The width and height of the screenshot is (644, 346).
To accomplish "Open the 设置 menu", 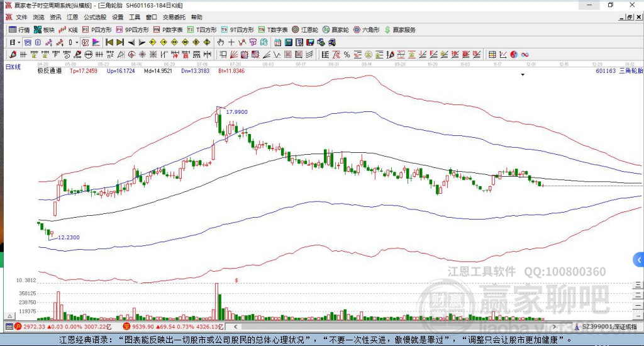I will [118, 17].
